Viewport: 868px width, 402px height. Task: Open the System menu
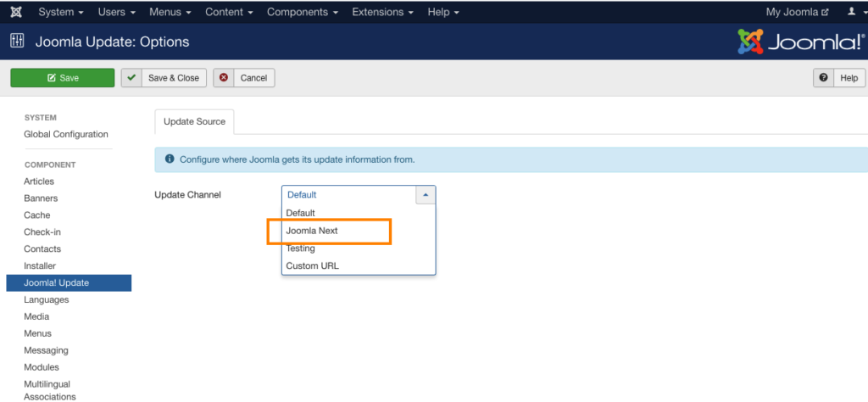pyautogui.click(x=61, y=12)
